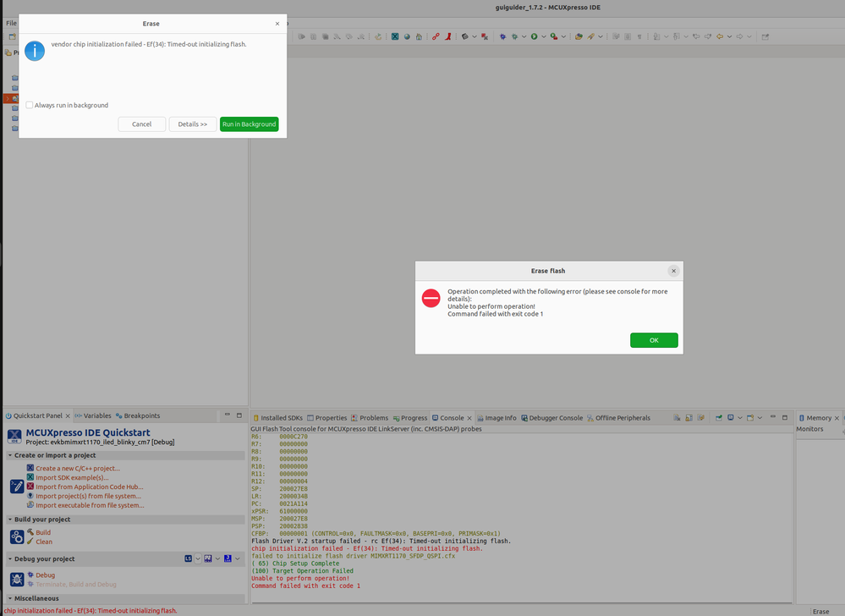The width and height of the screenshot is (845, 616).
Task: Select the Variables tab
Action: pyautogui.click(x=93, y=415)
